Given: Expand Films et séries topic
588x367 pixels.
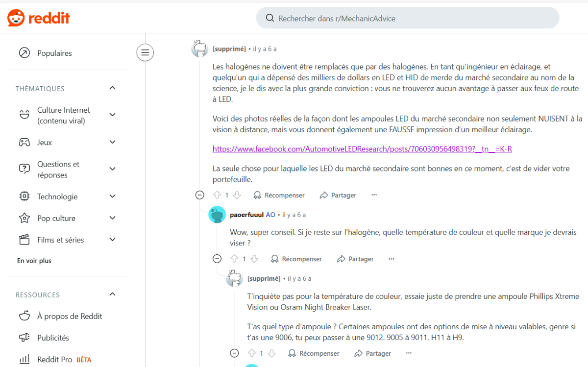Looking at the screenshot, I should point(112,240).
